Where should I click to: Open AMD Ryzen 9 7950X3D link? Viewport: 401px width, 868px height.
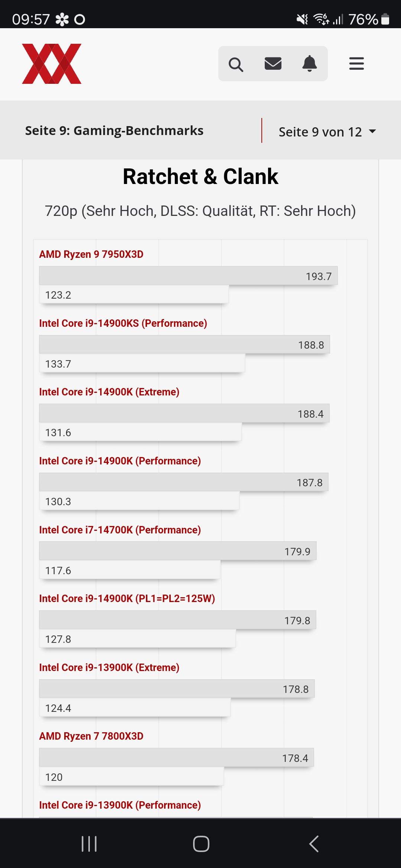pyautogui.click(x=91, y=254)
